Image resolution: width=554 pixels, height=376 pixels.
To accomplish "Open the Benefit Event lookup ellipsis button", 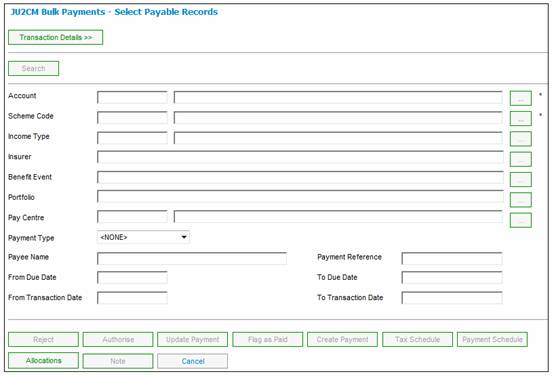I will (x=520, y=180).
